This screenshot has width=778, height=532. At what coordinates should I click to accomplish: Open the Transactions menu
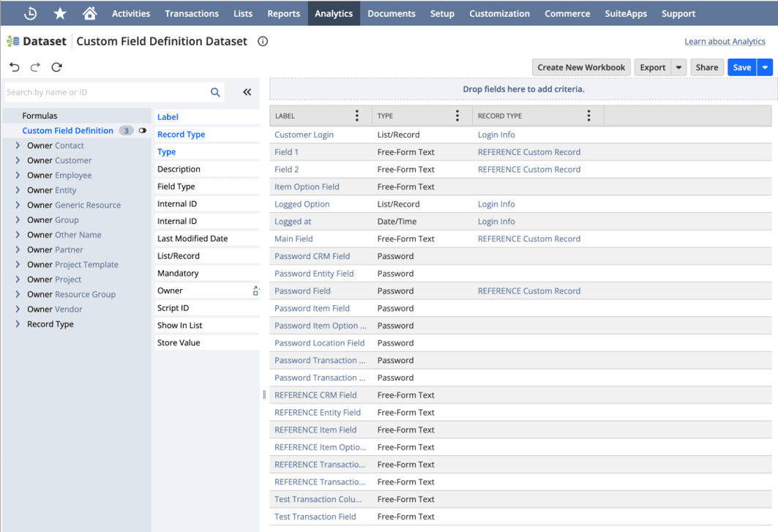point(192,13)
